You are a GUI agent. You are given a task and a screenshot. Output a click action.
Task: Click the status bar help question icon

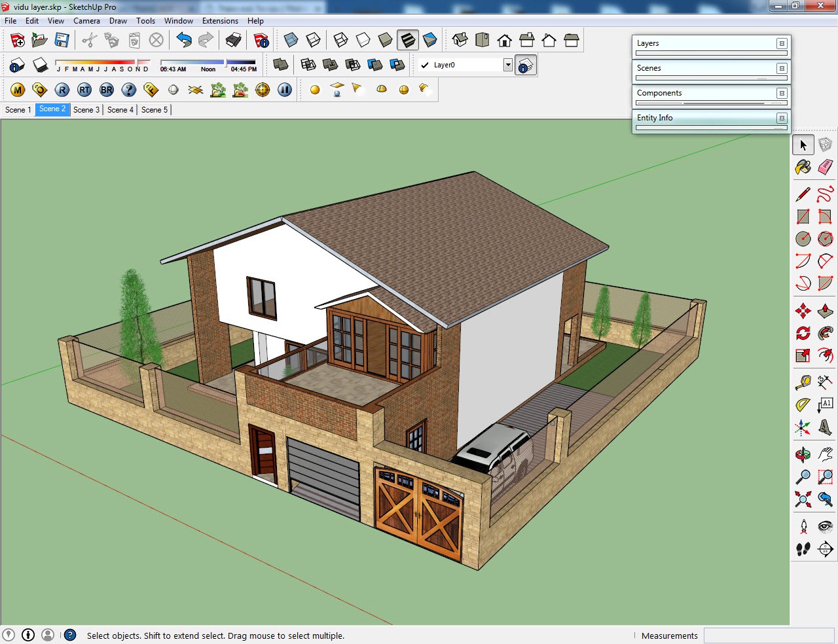(x=70, y=635)
